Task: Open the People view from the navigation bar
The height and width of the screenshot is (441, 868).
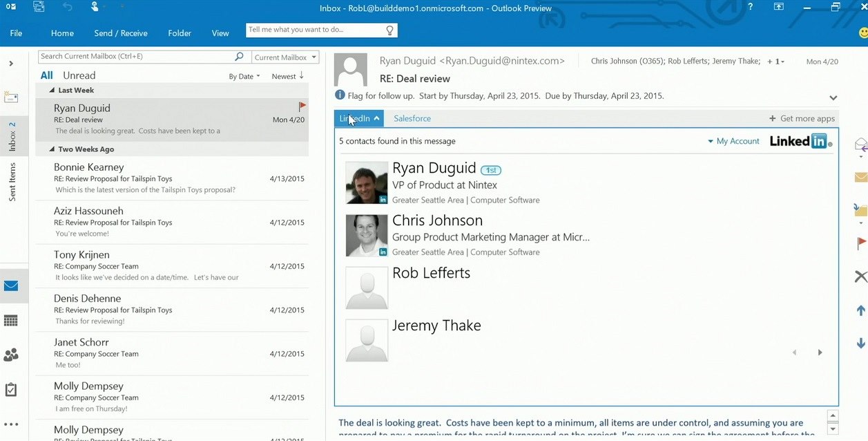Action: click(11, 355)
